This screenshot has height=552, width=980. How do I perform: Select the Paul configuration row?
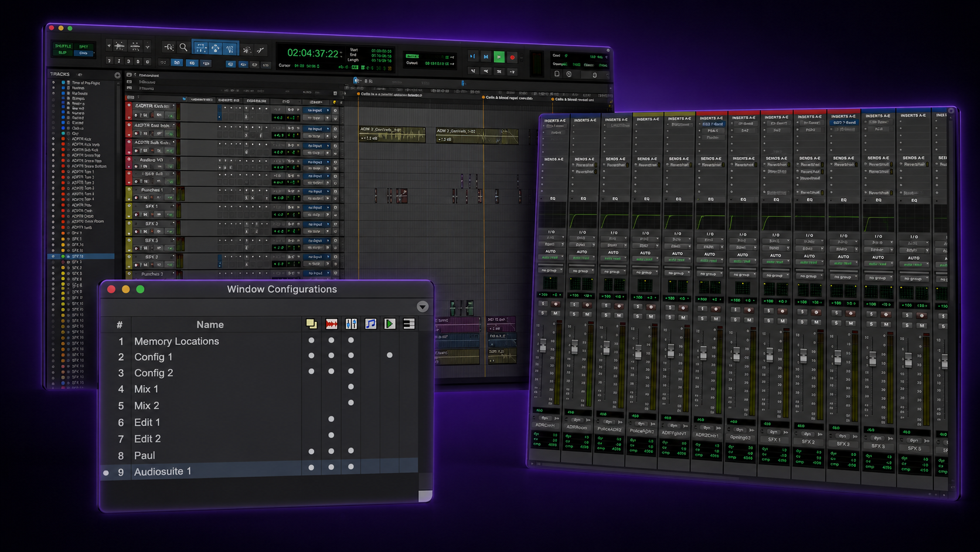click(260, 455)
